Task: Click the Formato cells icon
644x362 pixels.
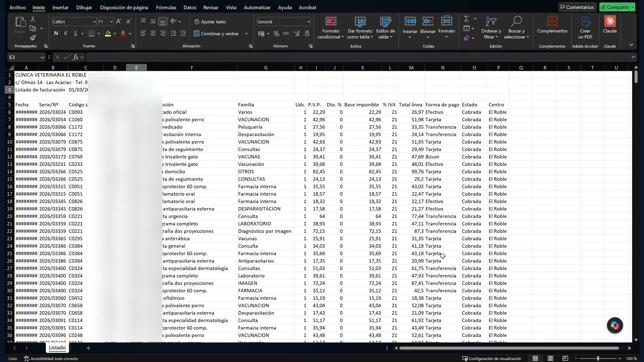Action: click(446, 21)
